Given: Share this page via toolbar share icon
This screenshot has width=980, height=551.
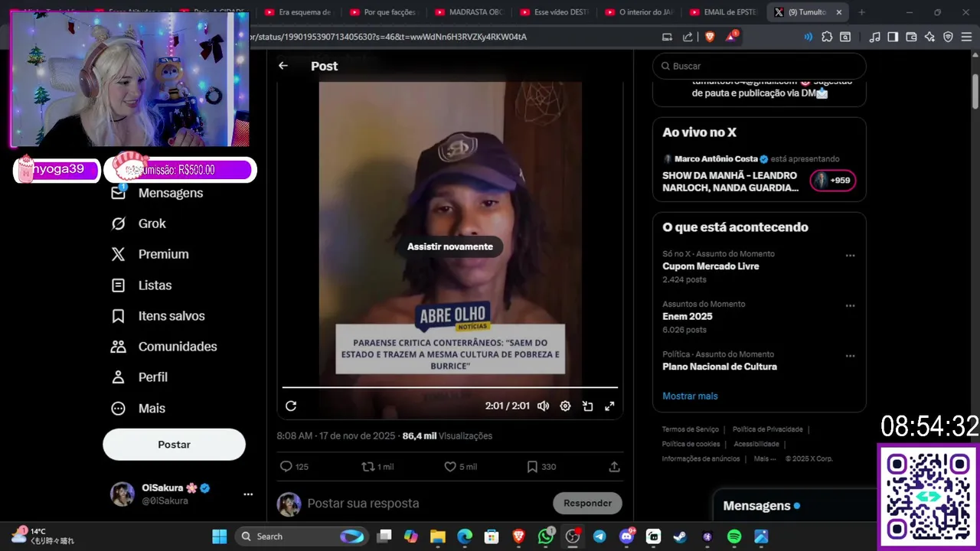Looking at the screenshot, I should [x=688, y=37].
